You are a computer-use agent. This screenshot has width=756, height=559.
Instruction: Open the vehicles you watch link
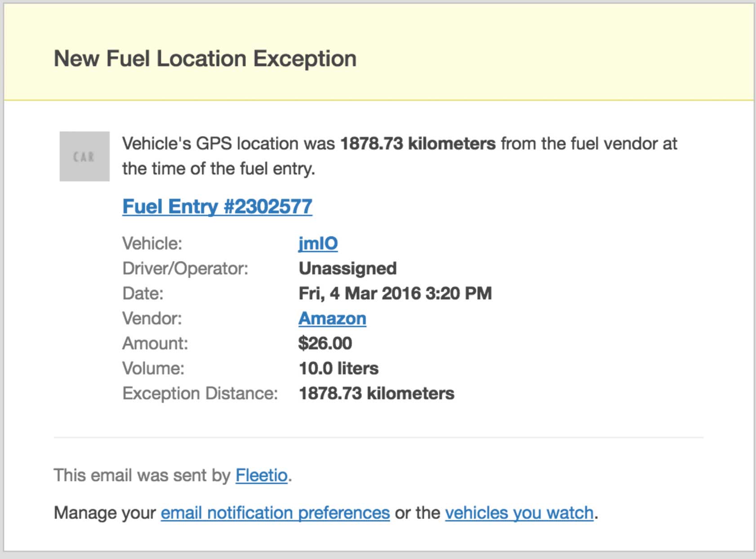click(x=519, y=513)
